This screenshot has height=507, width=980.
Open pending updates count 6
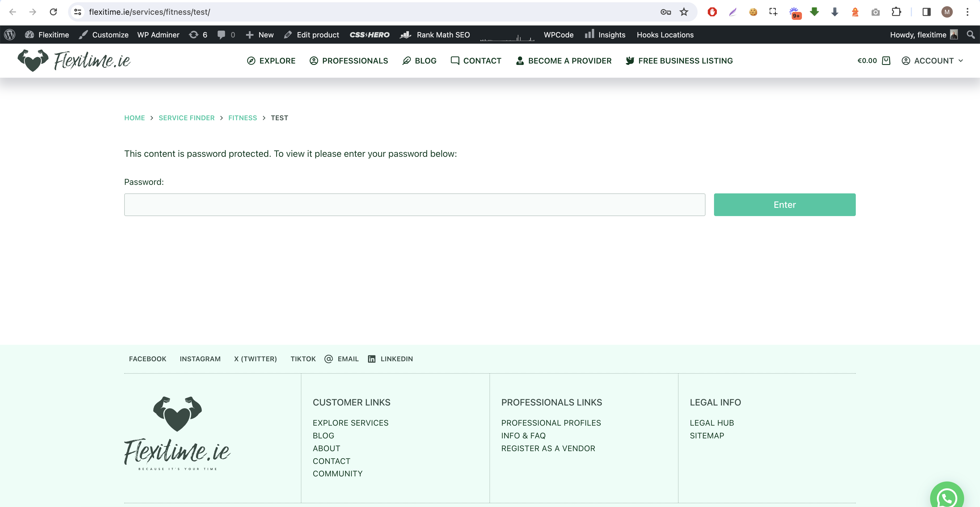(x=198, y=35)
